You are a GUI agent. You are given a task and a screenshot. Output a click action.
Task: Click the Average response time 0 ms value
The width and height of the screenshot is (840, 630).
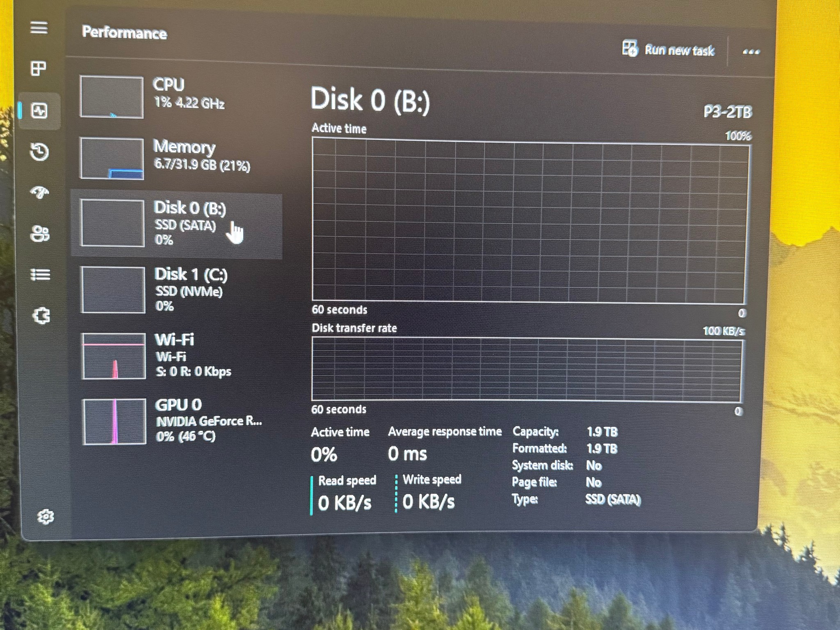tap(407, 454)
